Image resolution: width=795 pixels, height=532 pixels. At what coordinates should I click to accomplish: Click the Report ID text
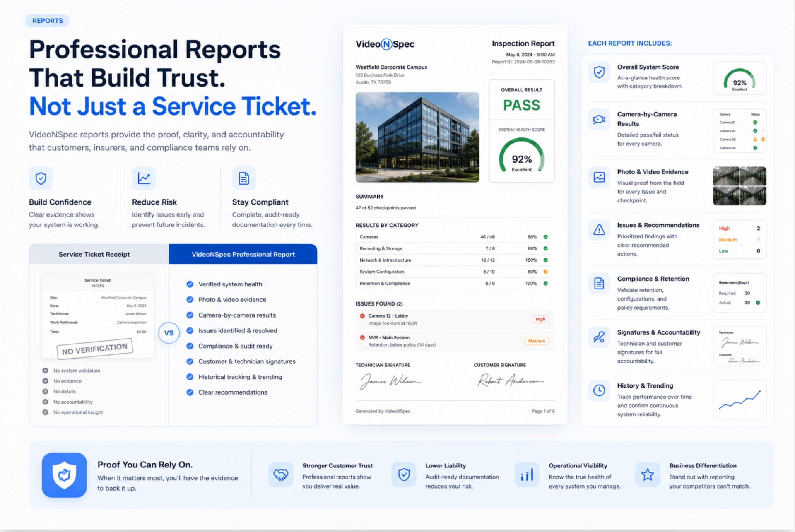click(x=523, y=62)
